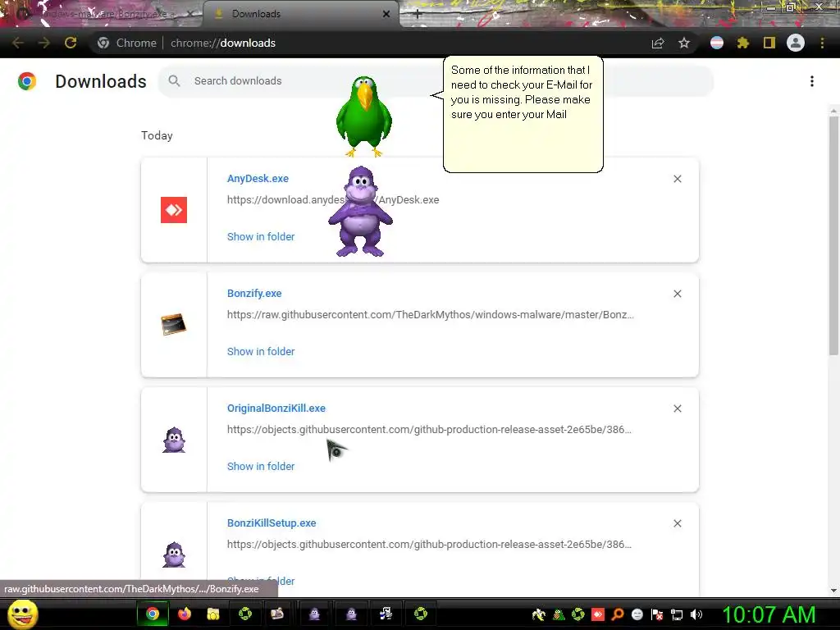Open the AnyDesk.exe file link

(x=258, y=178)
